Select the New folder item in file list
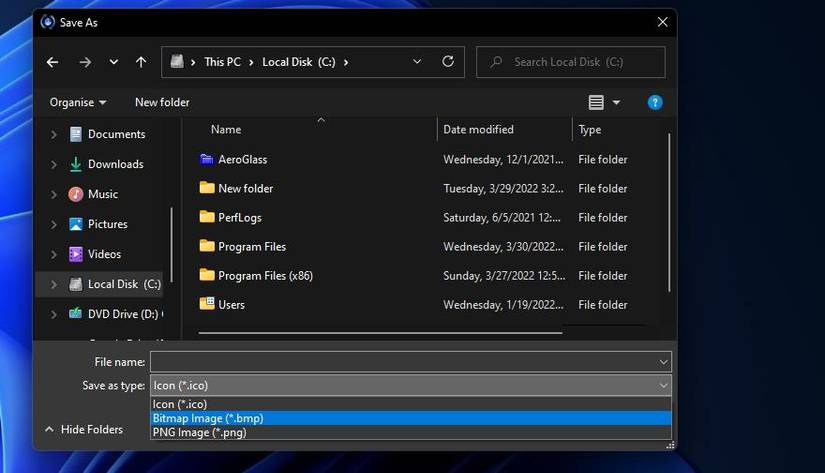The width and height of the screenshot is (825, 473). tap(245, 188)
